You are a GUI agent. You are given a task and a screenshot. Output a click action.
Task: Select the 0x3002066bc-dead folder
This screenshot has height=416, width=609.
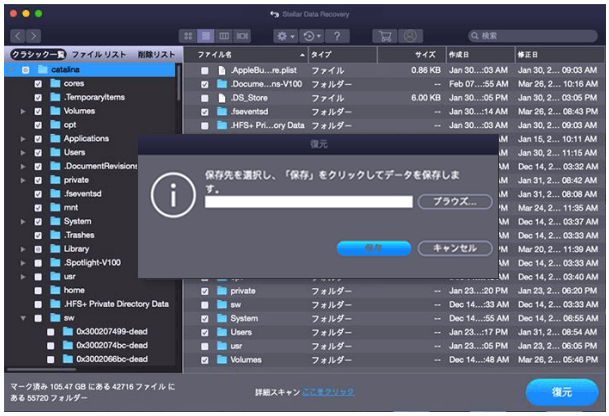click(x=112, y=359)
